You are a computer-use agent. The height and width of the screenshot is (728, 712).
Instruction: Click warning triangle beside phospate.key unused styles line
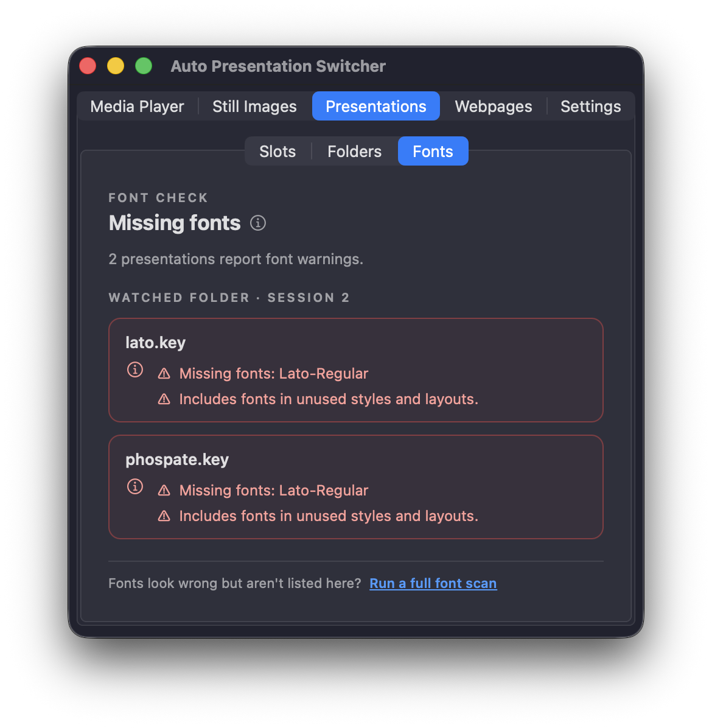[164, 516]
